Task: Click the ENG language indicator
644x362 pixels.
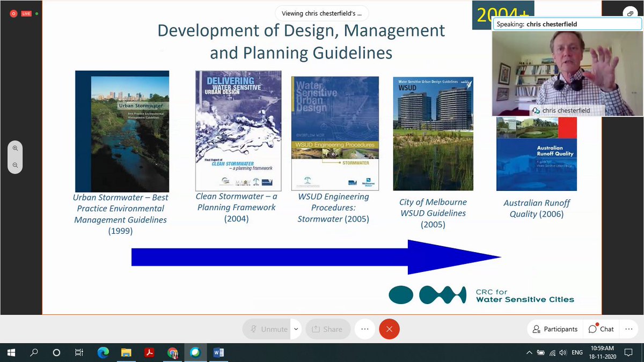Action: (577, 352)
